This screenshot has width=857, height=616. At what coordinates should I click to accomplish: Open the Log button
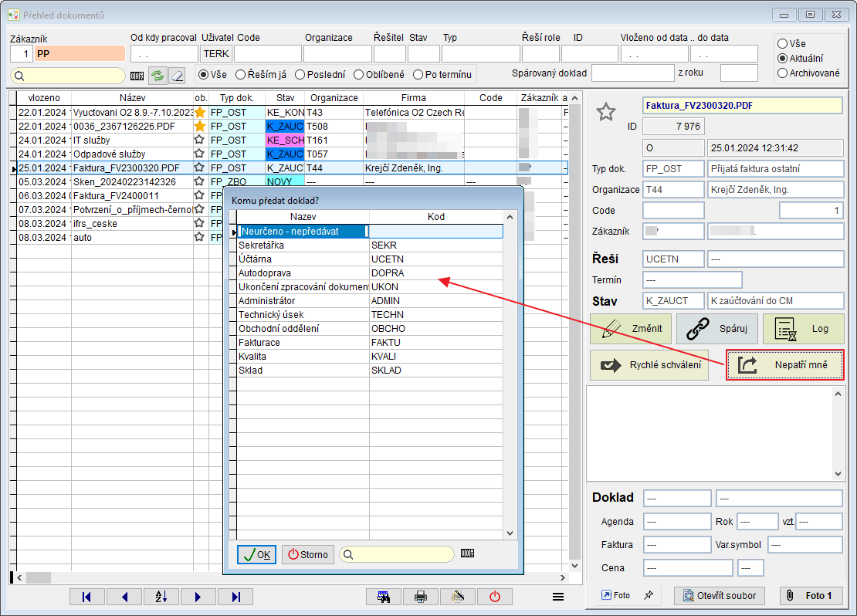[x=803, y=329]
